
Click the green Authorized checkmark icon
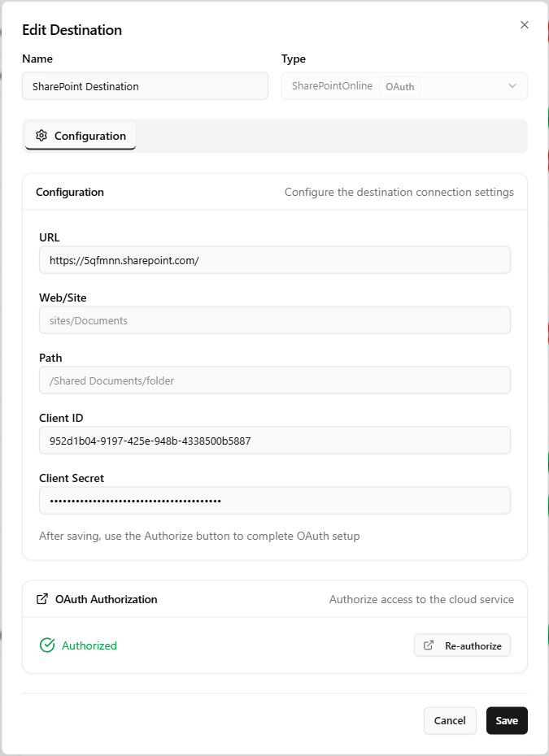(x=47, y=645)
